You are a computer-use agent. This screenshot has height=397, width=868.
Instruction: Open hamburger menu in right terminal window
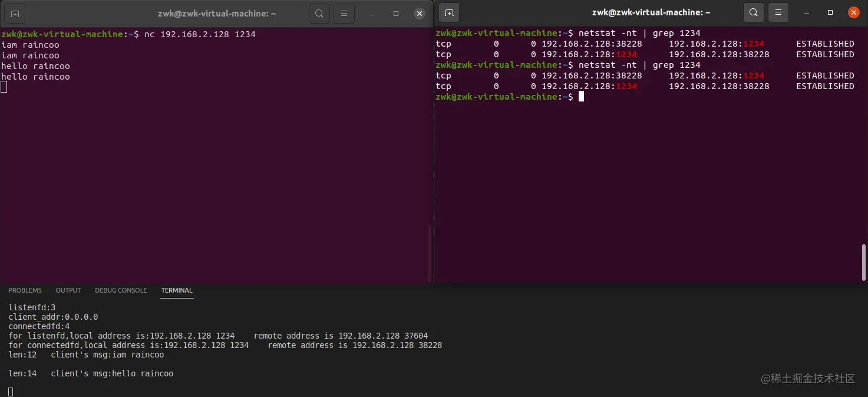coord(778,12)
